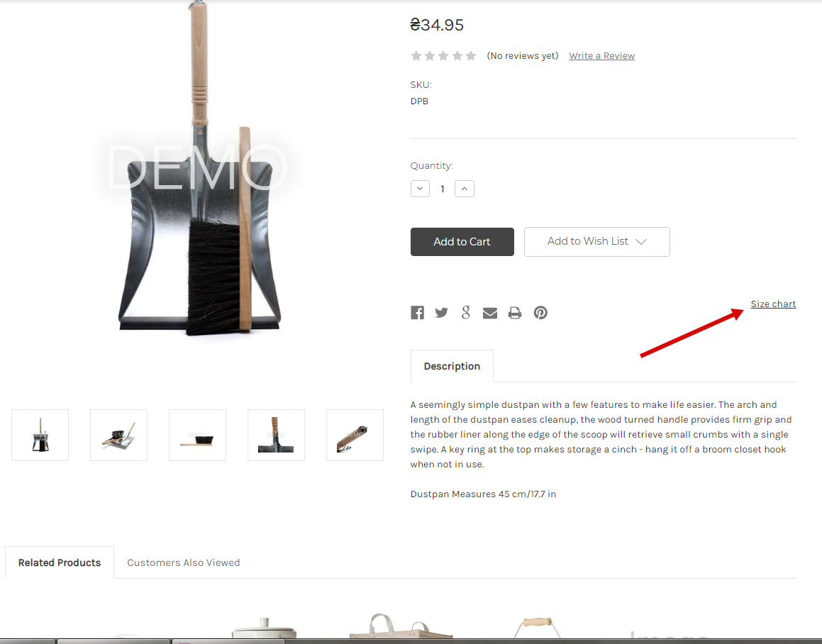Share product on Facebook icon

tap(417, 313)
